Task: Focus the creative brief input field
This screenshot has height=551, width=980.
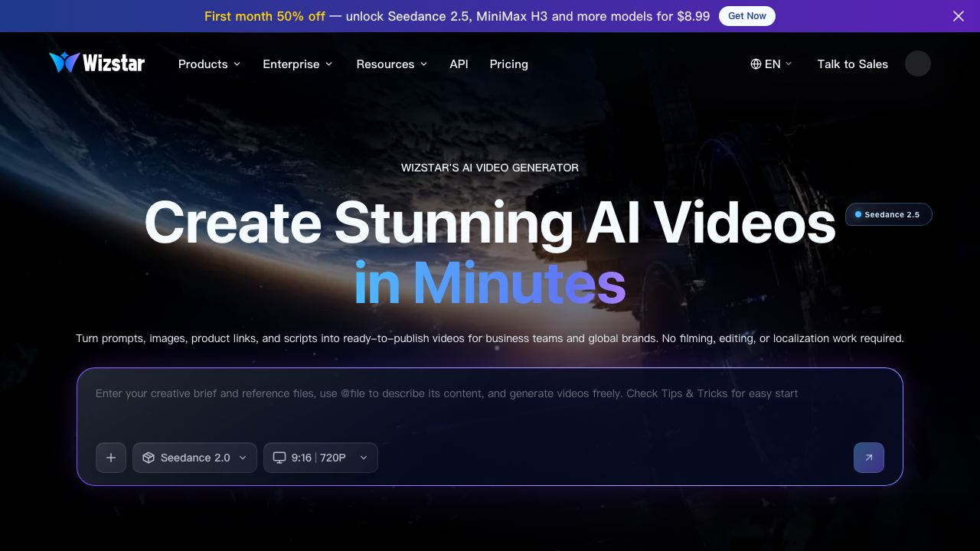Action: point(490,403)
